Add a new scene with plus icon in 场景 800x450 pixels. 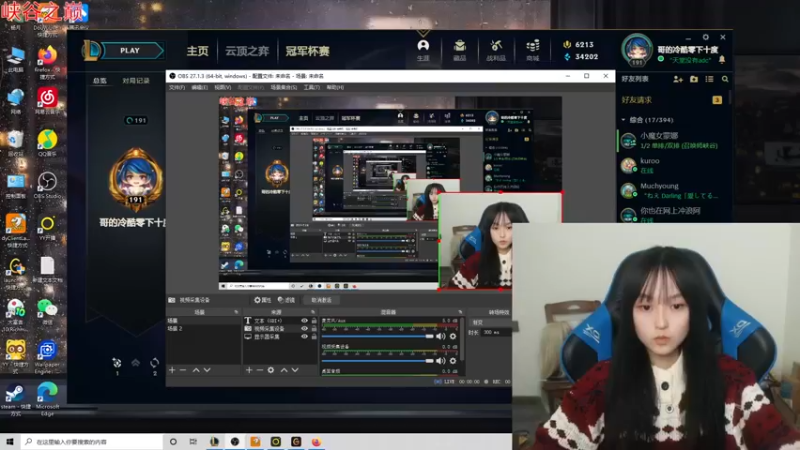(172, 370)
